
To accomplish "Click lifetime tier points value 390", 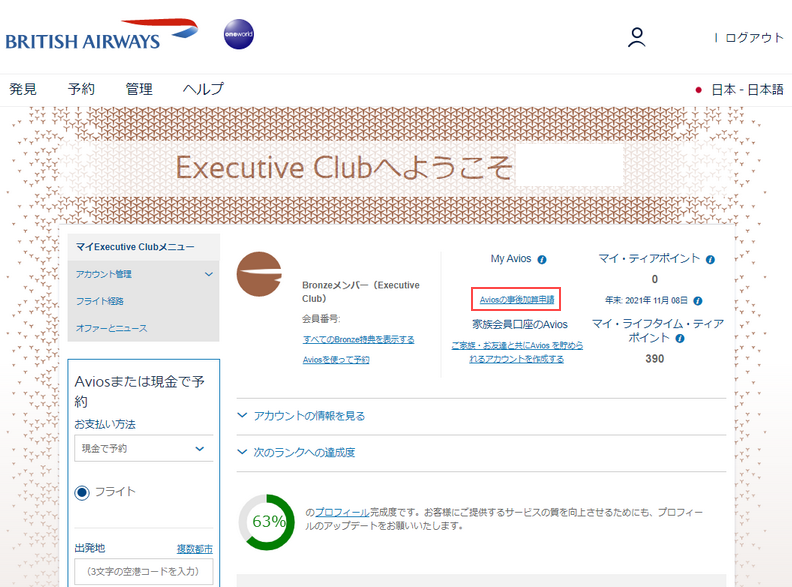I will pyautogui.click(x=655, y=359).
